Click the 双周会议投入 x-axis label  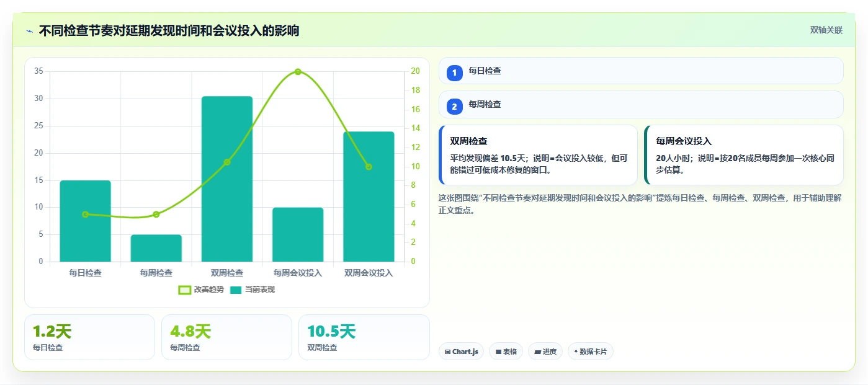point(369,273)
